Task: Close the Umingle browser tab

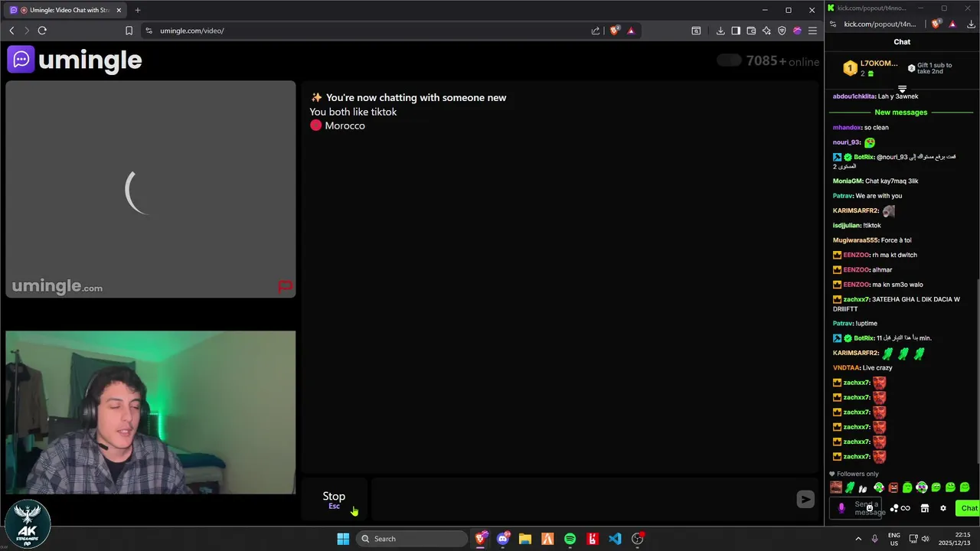Action: coord(118,10)
